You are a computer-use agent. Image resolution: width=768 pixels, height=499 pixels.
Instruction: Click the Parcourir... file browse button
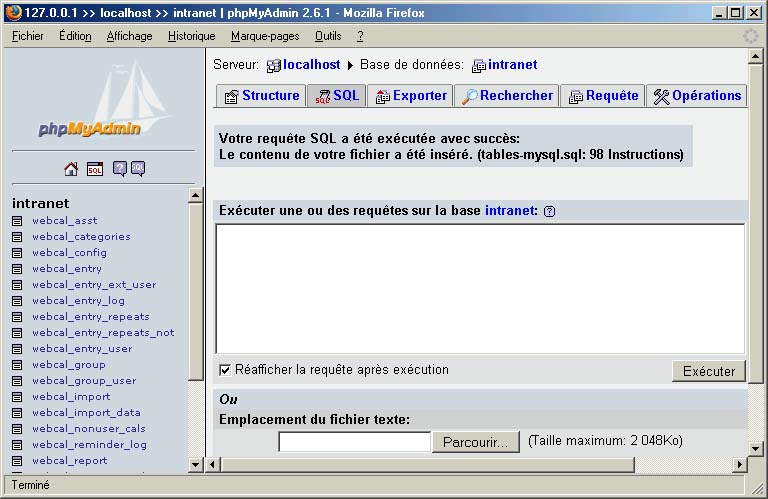click(476, 442)
